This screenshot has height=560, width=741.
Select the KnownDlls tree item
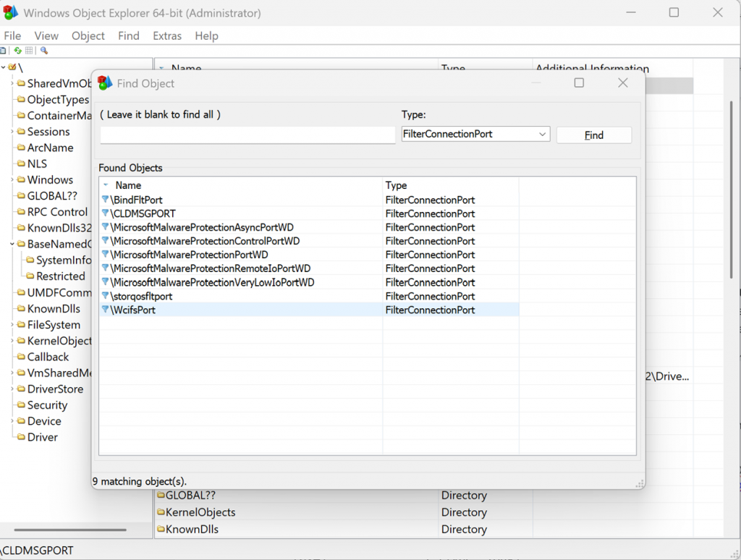[x=54, y=309]
